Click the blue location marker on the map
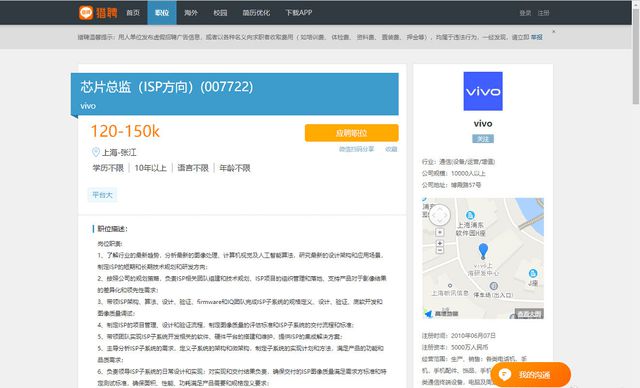The height and width of the screenshot is (388, 640). coord(483,251)
